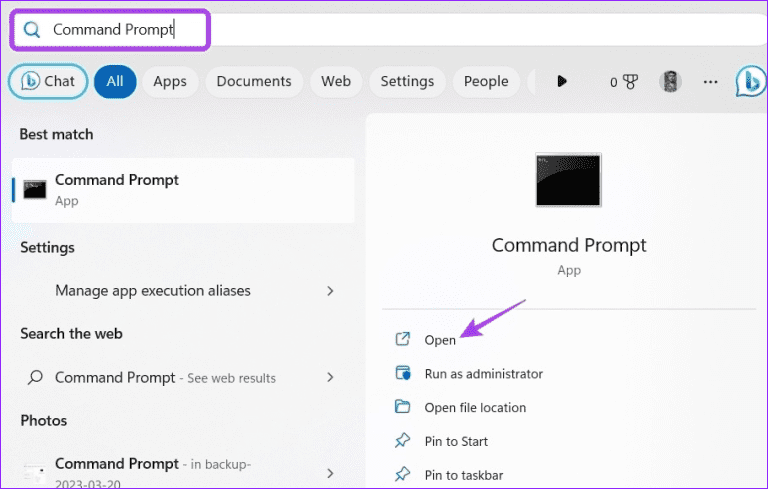The width and height of the screenshot is (768, 489).
Task: Open the three-dot more options menu
Action: 711,81
